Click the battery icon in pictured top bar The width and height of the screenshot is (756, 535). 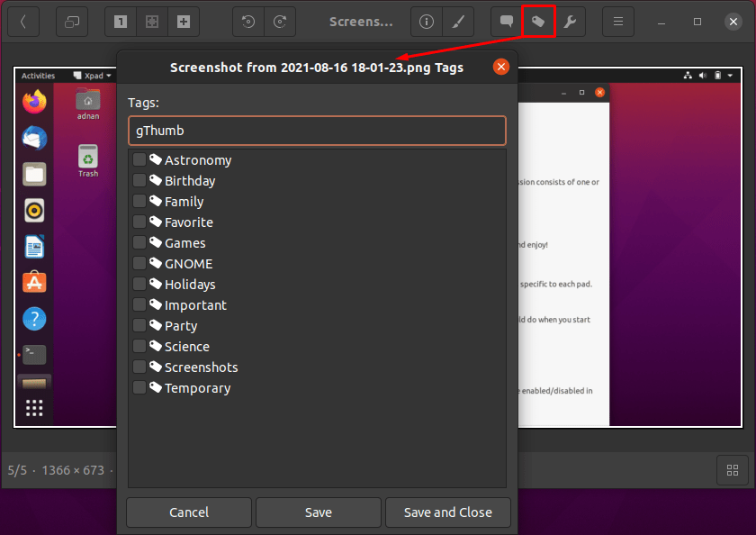(x=717, y=76)
